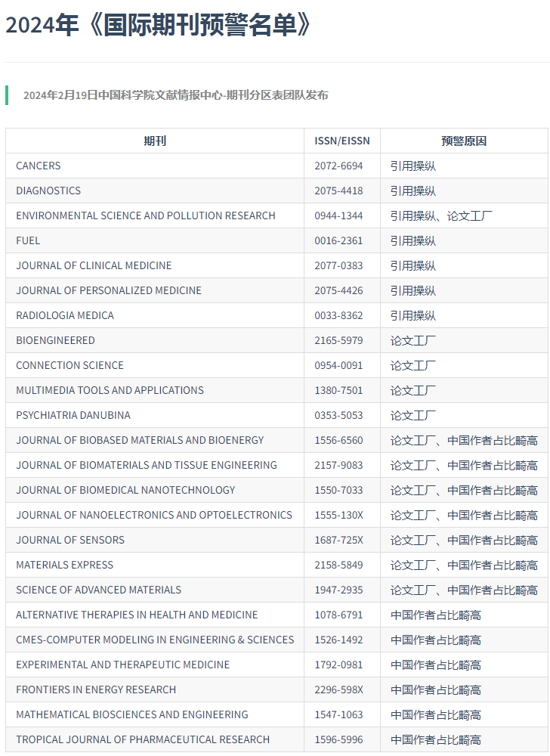Image resolution: width=550 pixels, height=756 pixels.
Task: Click the FRONTIERS IN ENERGY RESEARCH entry
Action: click(x=96, y=689)
